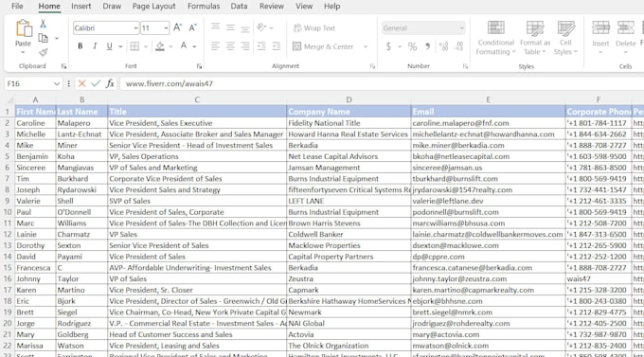The image size is (644, 357).
Task: Click Increase Indent icon
Action: tap(277, 46)
